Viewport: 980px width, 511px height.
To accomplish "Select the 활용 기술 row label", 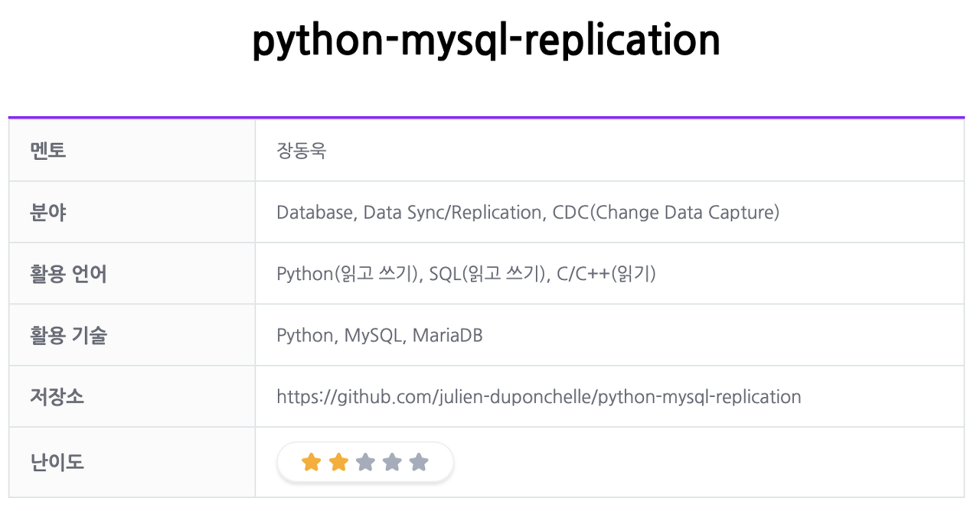I will (x=68, y=335).
